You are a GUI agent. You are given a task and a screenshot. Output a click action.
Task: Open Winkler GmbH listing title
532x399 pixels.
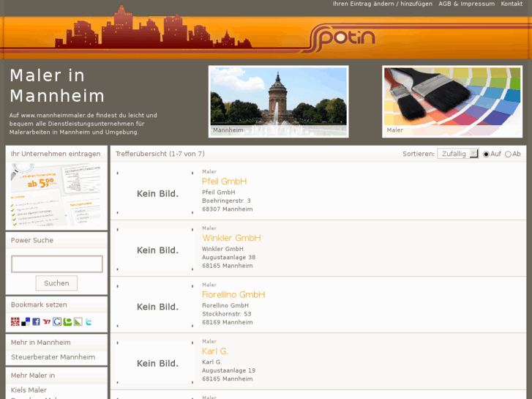coord(231,238)
